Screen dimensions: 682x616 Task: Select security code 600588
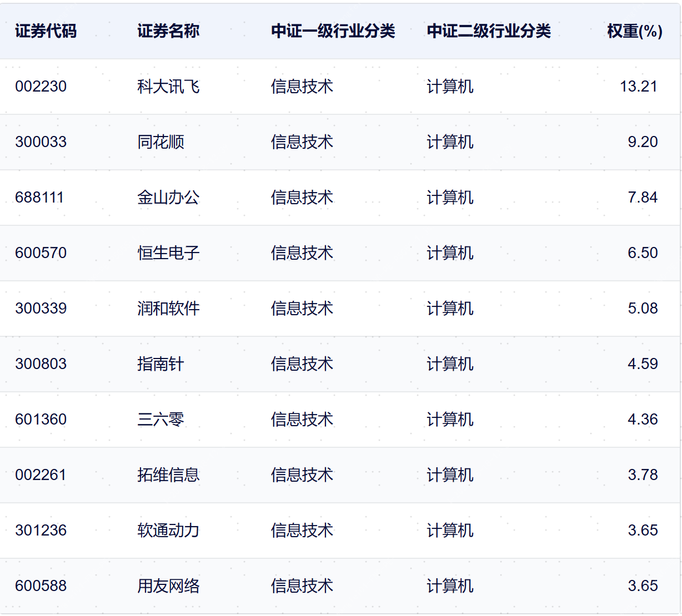pos(41,586)
